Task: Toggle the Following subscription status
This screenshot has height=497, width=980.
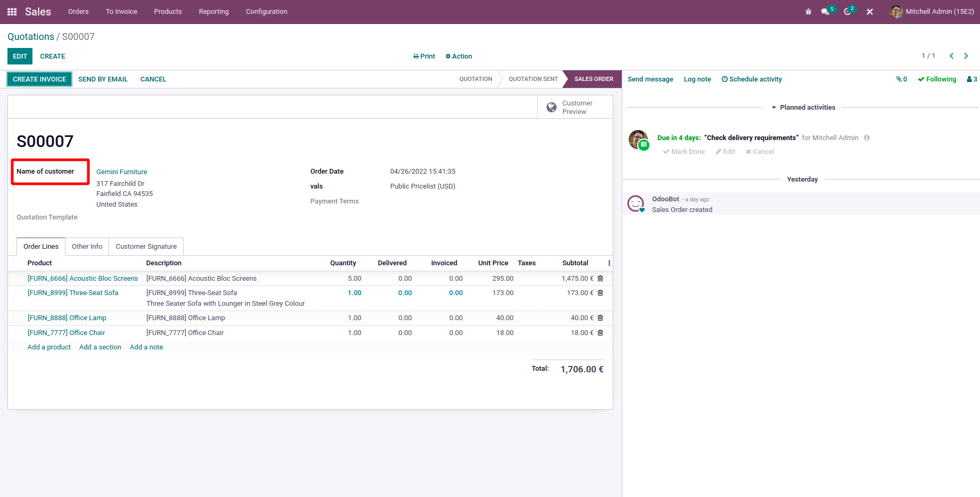Action: 937,79
